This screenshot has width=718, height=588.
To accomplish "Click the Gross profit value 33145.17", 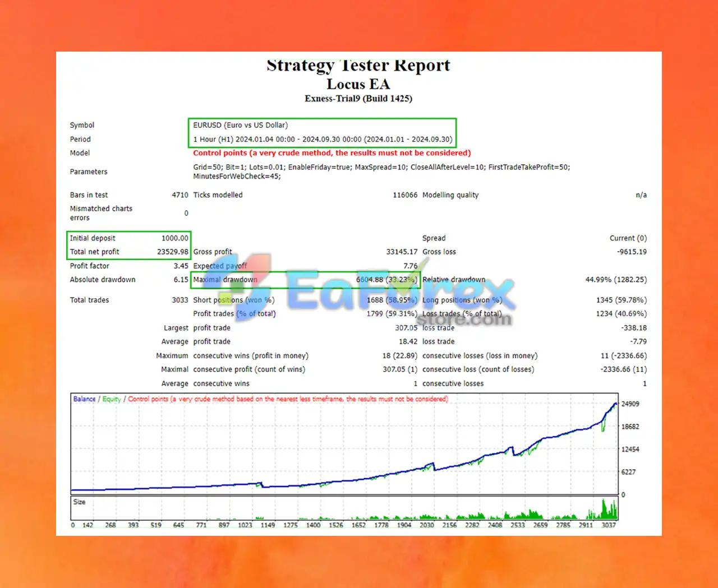I will click(402, 252).
